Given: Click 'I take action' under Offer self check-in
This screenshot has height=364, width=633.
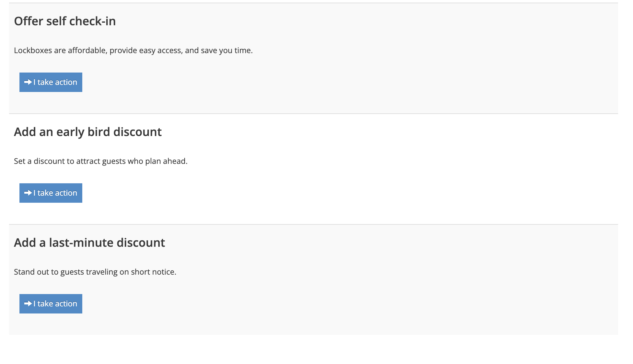Looking at the screenshot, I should (x=51, y=82).
